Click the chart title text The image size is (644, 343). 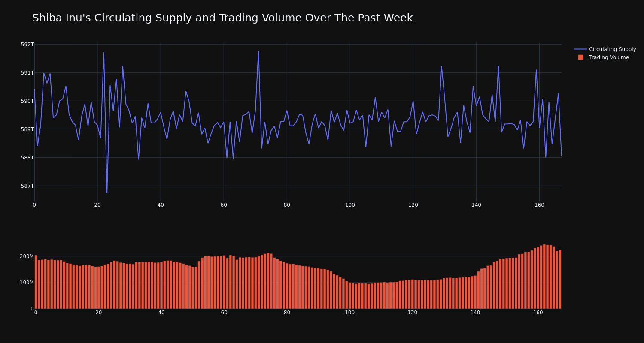pos(222,18)
